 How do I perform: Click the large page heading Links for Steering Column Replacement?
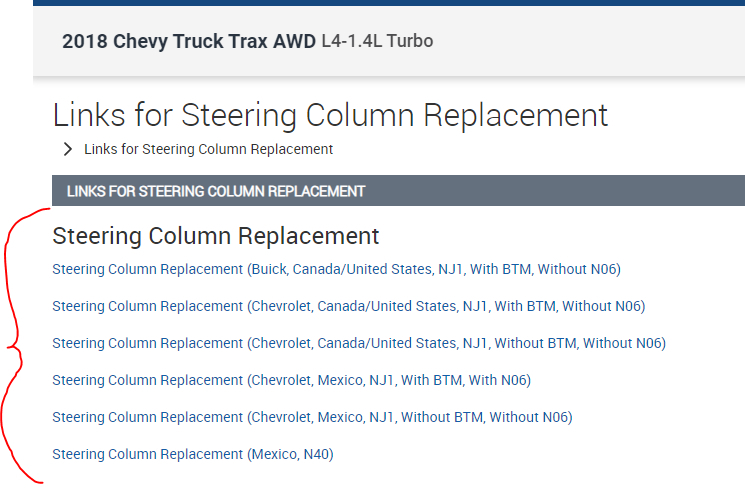click(330, 114)
